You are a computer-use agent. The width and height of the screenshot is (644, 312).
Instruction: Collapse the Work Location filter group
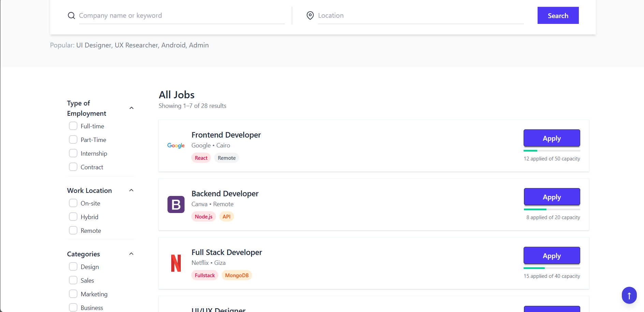(x=131, y=190)
